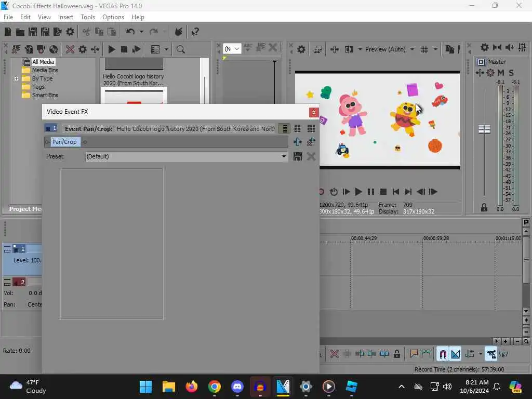Image resolution: width=532 pixels, height=399 pixels.
Task: Solo the Master bus with S
Action: 511,73
